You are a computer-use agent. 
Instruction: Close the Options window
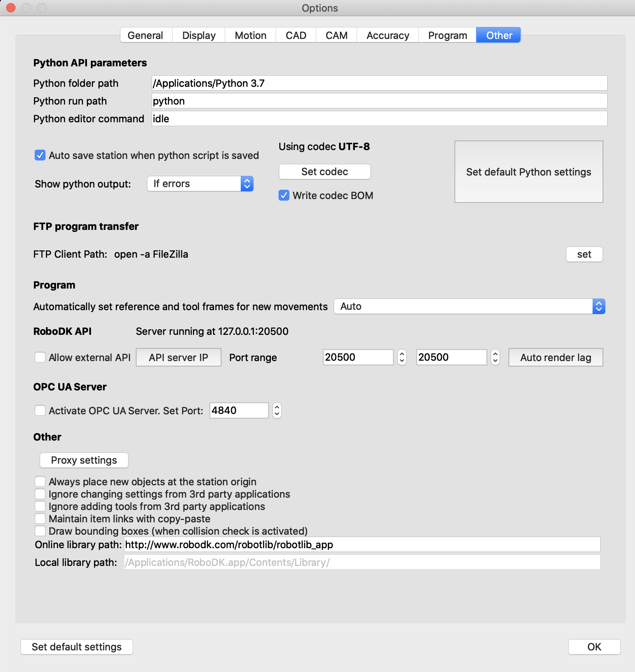11,8
